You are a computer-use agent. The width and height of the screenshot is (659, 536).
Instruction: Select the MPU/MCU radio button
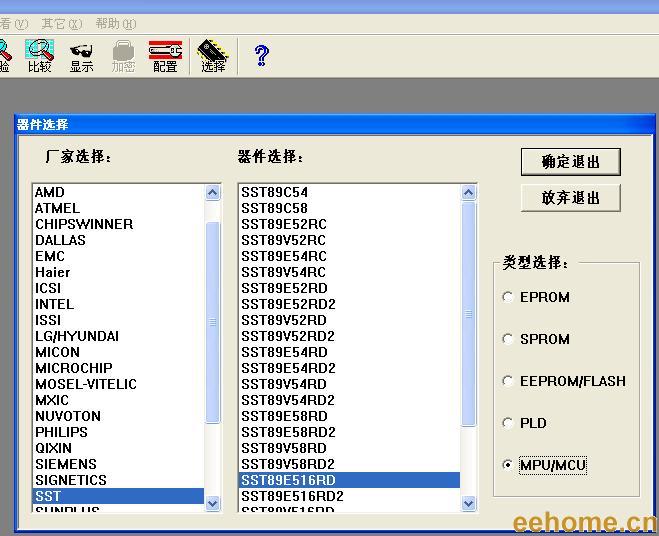point(508,465)
